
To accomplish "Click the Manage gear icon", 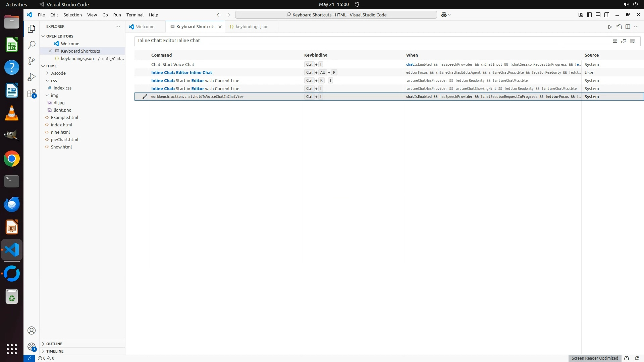I will click(x=32, y=347).
